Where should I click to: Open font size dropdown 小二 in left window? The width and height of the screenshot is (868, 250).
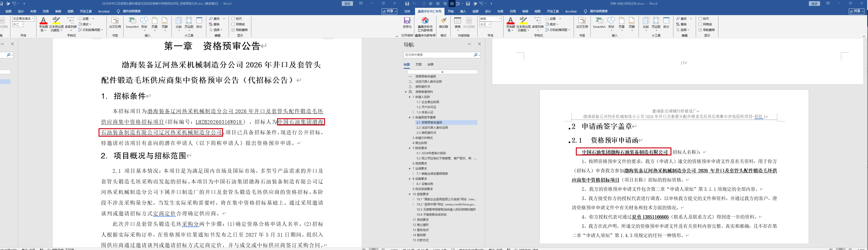(22, 24)
